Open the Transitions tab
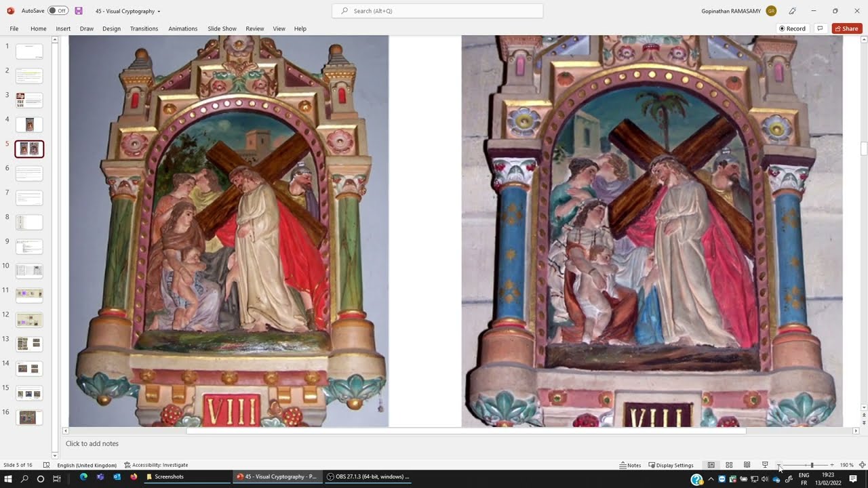 [144, 28]
